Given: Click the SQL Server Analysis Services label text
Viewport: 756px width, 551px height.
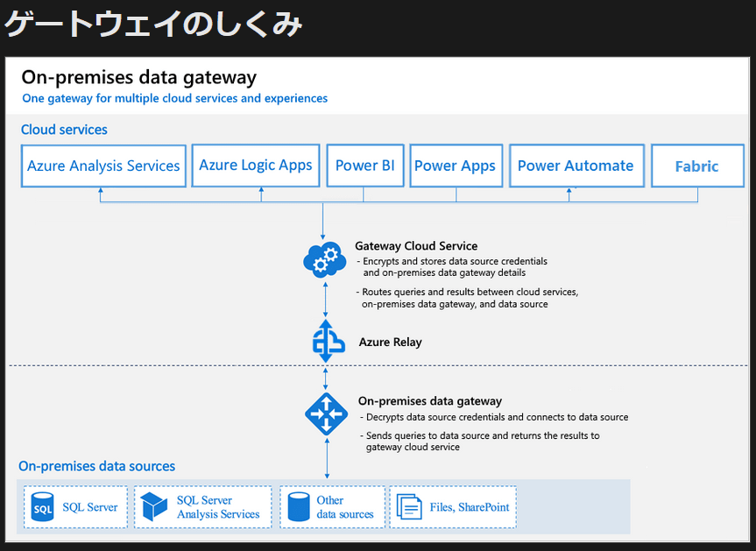Looking at the screenshot, I should coord(218,507).
